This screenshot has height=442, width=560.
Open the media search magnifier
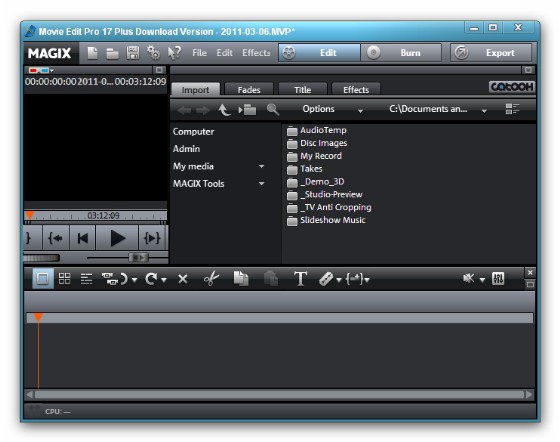tap(273, 109)
